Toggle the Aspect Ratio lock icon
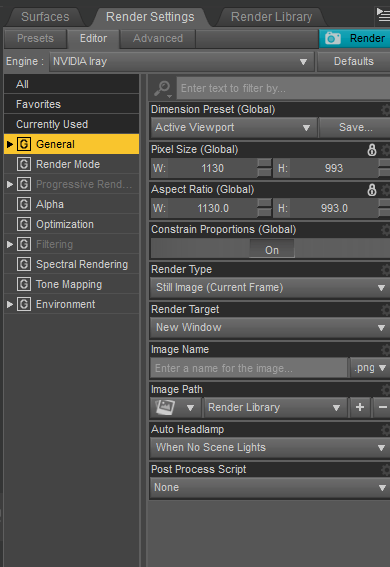Viewport: 390px width, 567px height. pos(372,190)
